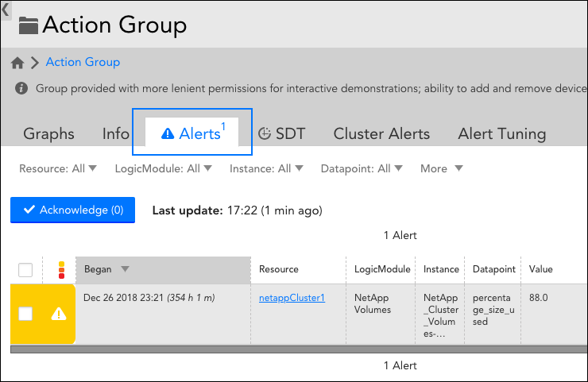
Task: Click the LogicModule column header
Action: pyautogui.click(x=382, y=269)
